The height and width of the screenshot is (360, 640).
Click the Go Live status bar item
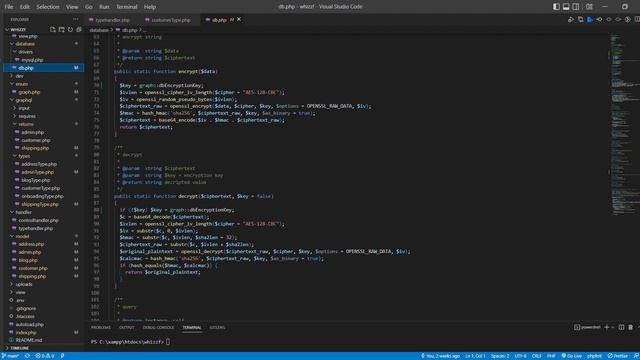(571, 356)
